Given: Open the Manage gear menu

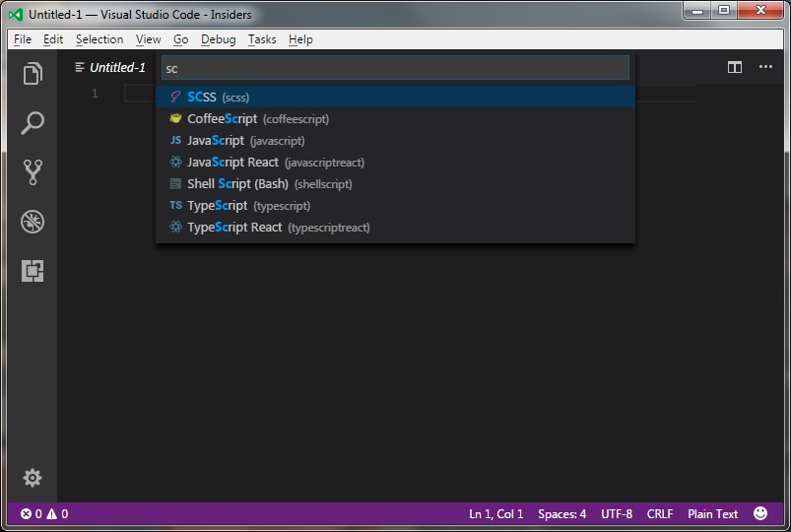Looking at the screenshot, I should tap(33, 478).
